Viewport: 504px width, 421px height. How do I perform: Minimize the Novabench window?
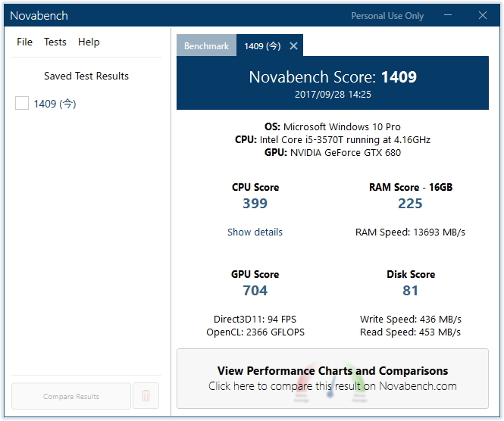[x=448, y=15]
